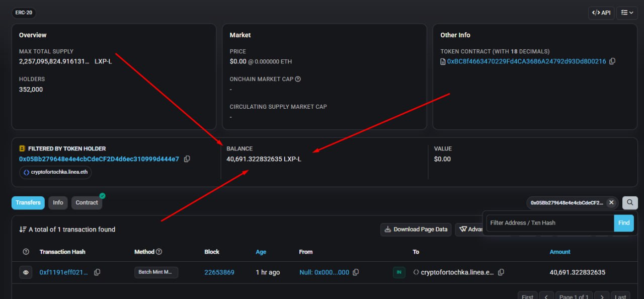This screenshot has width=644, height=299.
Task: Click the IN direction badge
Action: 399,272
